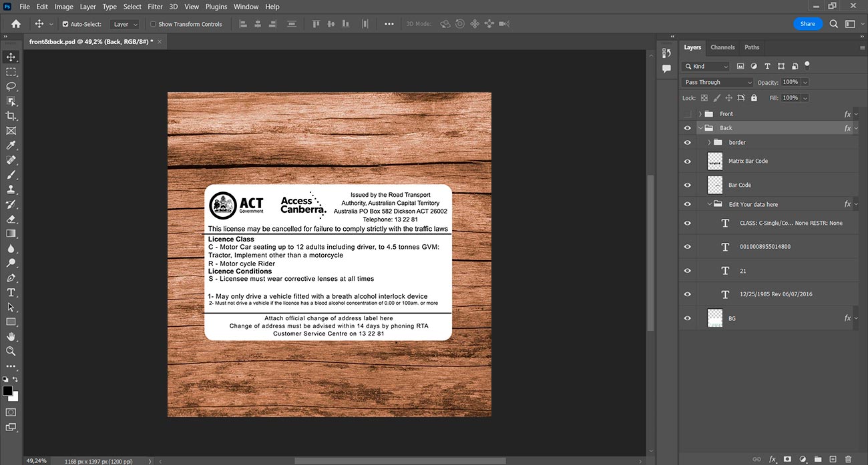
Task: Select the Blur tool
Action: tap(11, 248)
